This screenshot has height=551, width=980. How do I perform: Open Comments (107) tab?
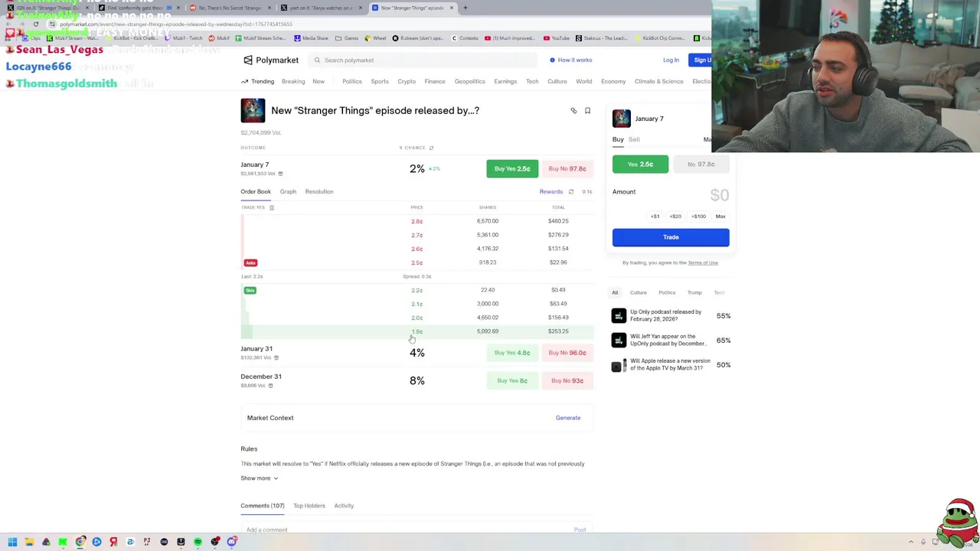263,506
